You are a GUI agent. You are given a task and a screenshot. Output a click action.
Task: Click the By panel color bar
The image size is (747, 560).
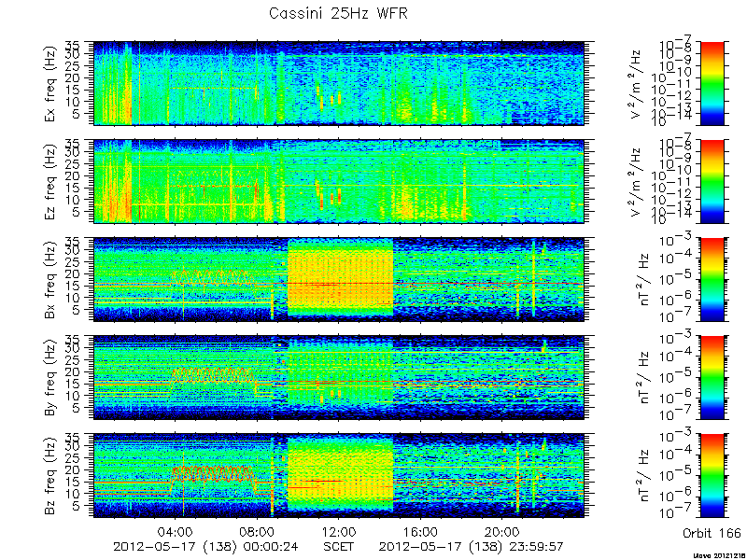(712, 378)
